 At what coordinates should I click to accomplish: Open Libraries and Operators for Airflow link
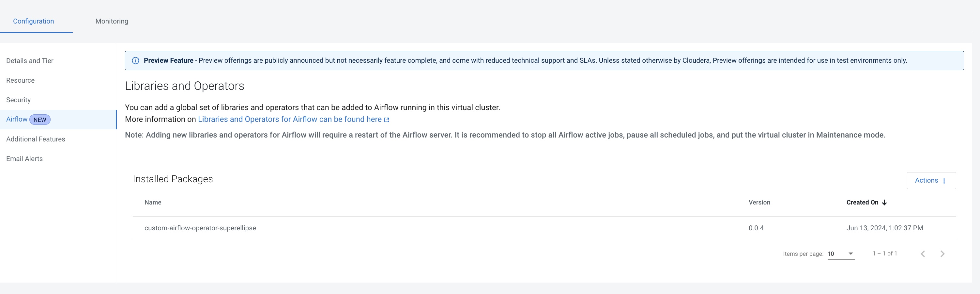[289, 119]
